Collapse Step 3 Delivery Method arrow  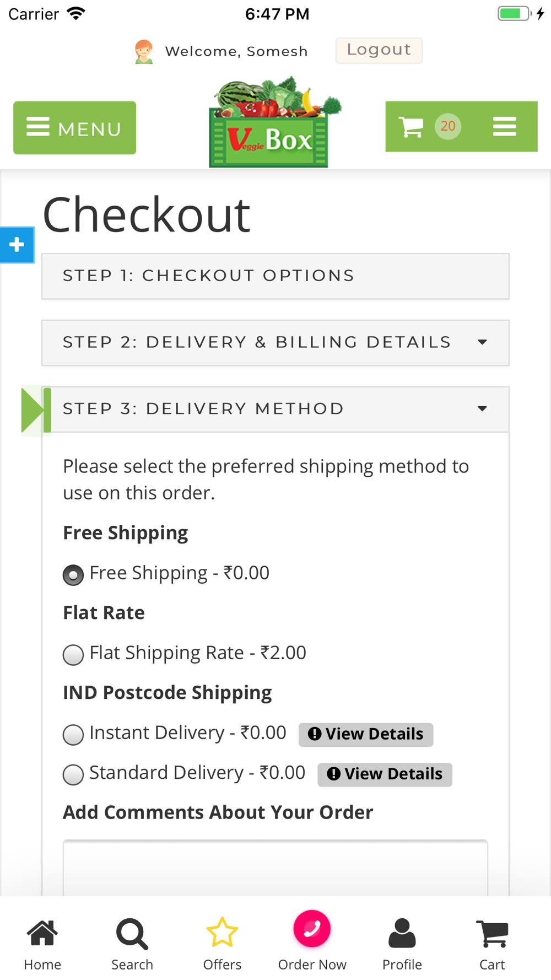[482, 409]
